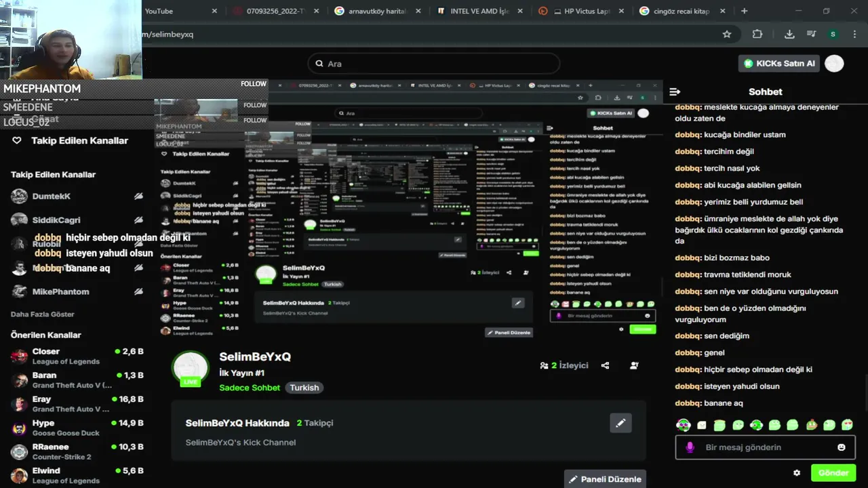Open RRaenee's Counter-Strike 2 channel
The height and width of the screenshot is (488, 868).
pos(78,451)
